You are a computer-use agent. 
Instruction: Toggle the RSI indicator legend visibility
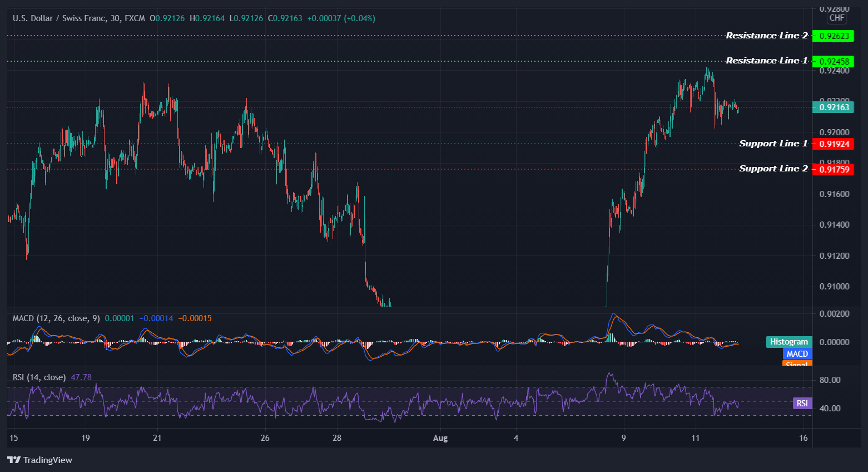(x=38, y=377)
